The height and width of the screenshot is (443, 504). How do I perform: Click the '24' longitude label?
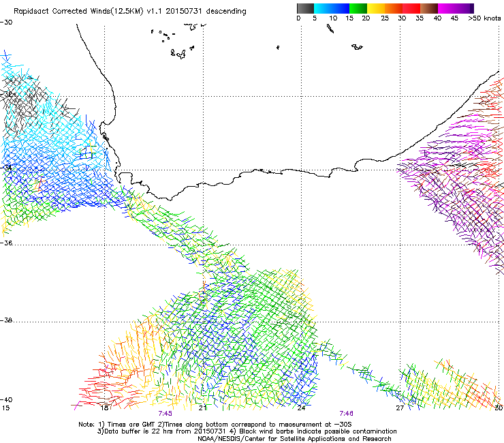click(x=301, y=408)
